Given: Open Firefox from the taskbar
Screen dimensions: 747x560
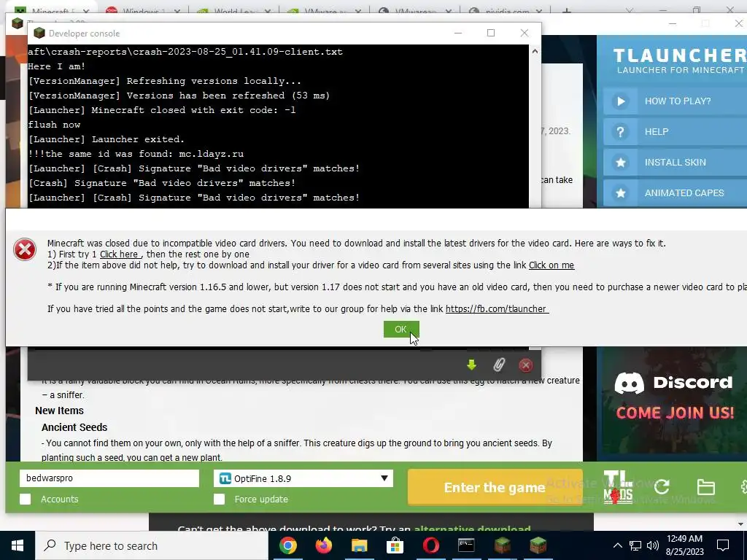Looking at the screenshot, I should point(323,545).
